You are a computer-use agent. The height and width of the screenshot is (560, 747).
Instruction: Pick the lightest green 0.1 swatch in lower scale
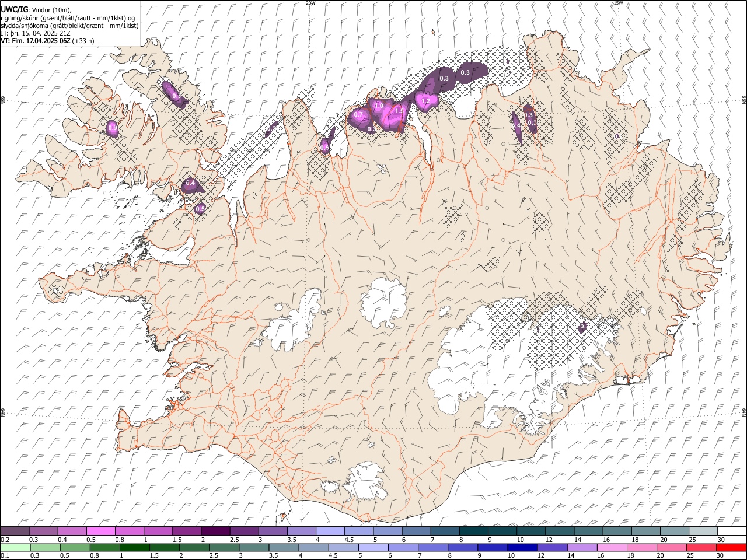(x=16, y=547)
